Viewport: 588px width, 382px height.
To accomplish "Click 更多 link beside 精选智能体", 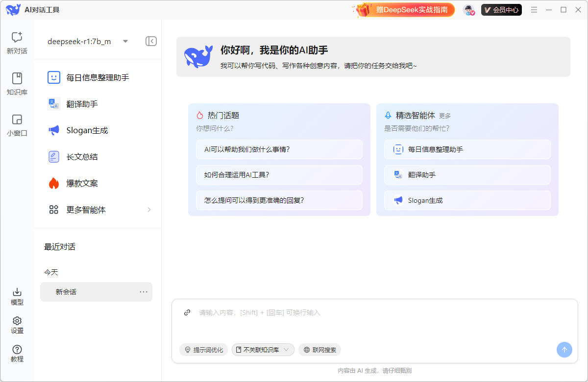I will pos(446,116).
